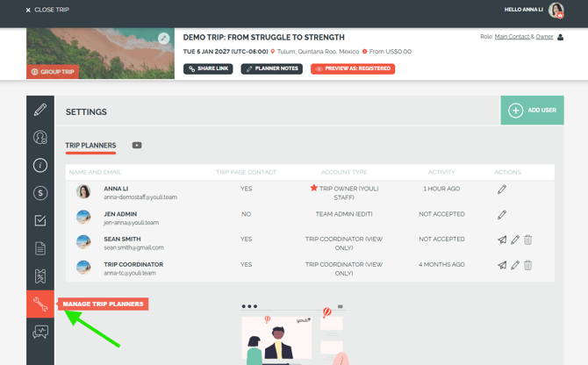Click the info circle sidebar icon
588x365 pixels.
pyautogui.click(x=40, y=166)
